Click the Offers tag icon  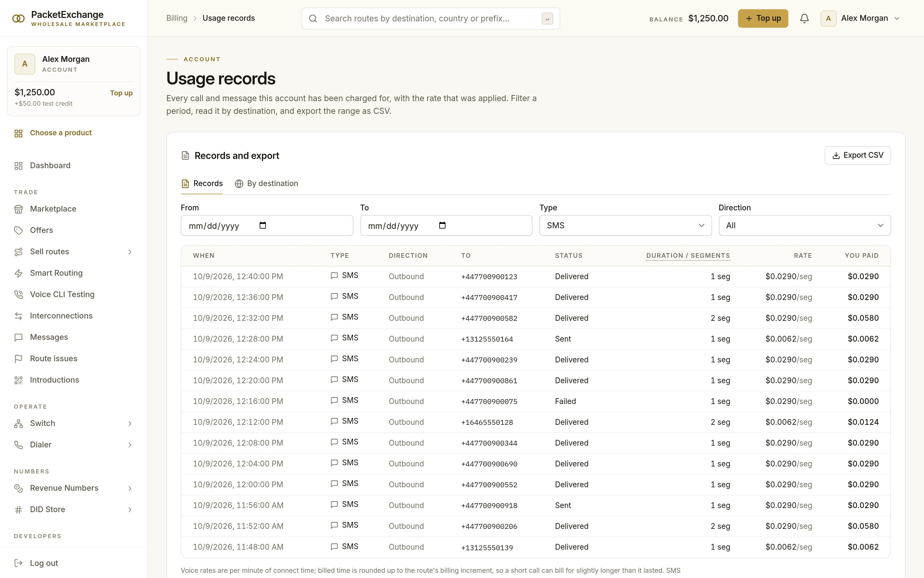(18, 231)
